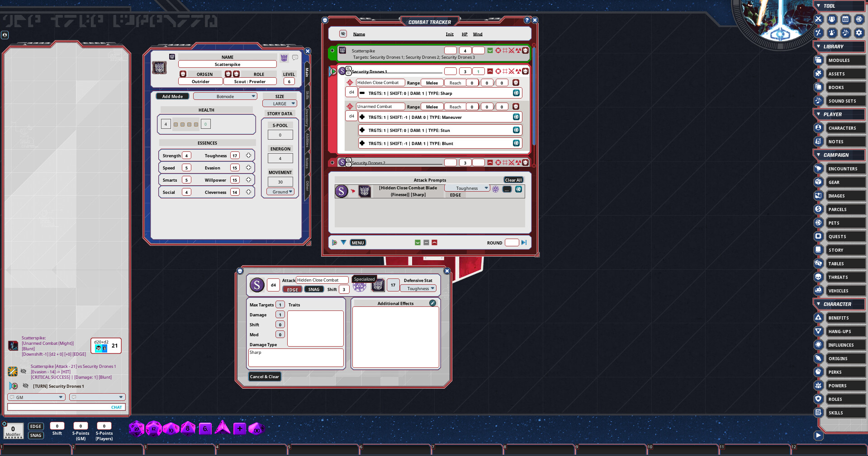Viewport: 868px width, 456px height.
Task: Click Cancel & Clear in the attack dialog
Action: coord(265,376)
